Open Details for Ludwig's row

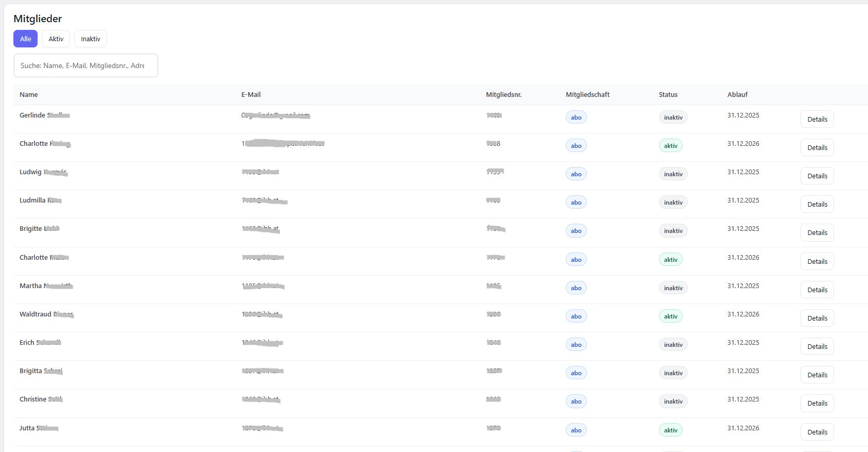[817, 176]
